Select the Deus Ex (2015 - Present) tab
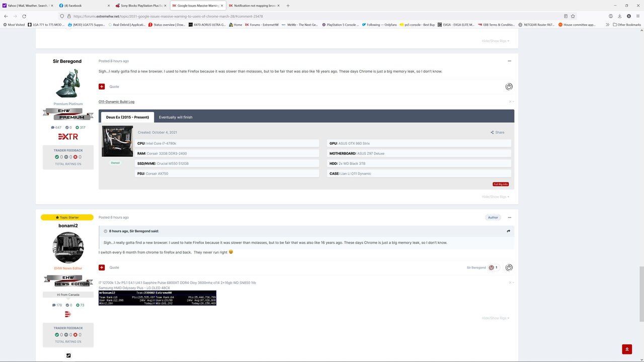This screenshot has height=362, width=644. click(x=127, y=117)
